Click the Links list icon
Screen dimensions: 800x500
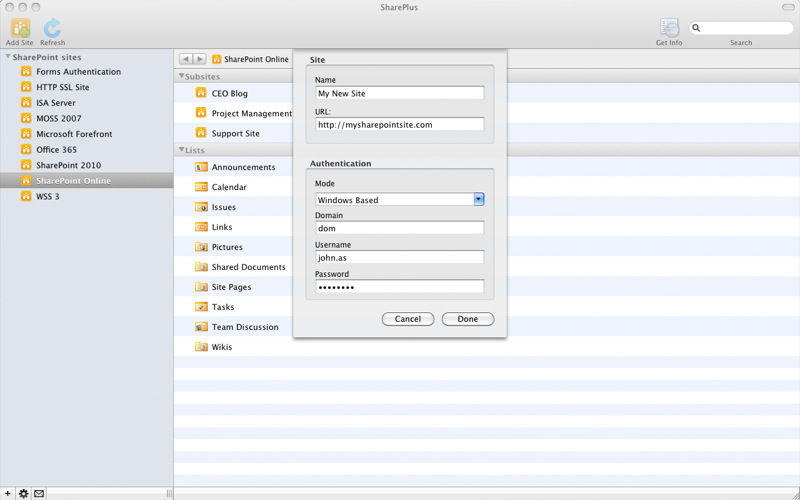coord(202,227)
